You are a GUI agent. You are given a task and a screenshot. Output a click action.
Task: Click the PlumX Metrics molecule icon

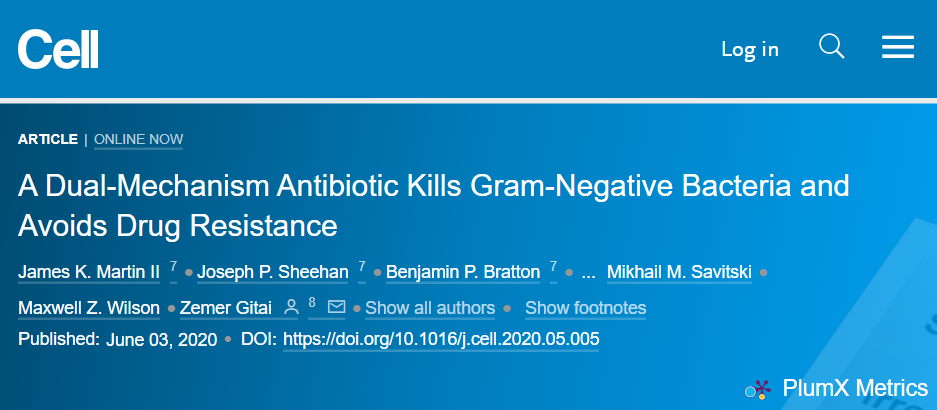[762, 388]
